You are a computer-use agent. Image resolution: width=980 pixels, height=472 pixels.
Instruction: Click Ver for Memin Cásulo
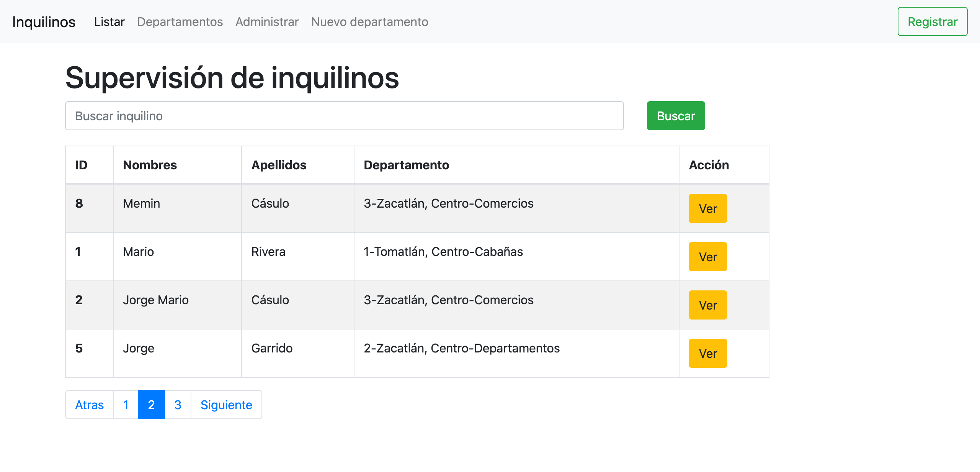tap(708, 208)
